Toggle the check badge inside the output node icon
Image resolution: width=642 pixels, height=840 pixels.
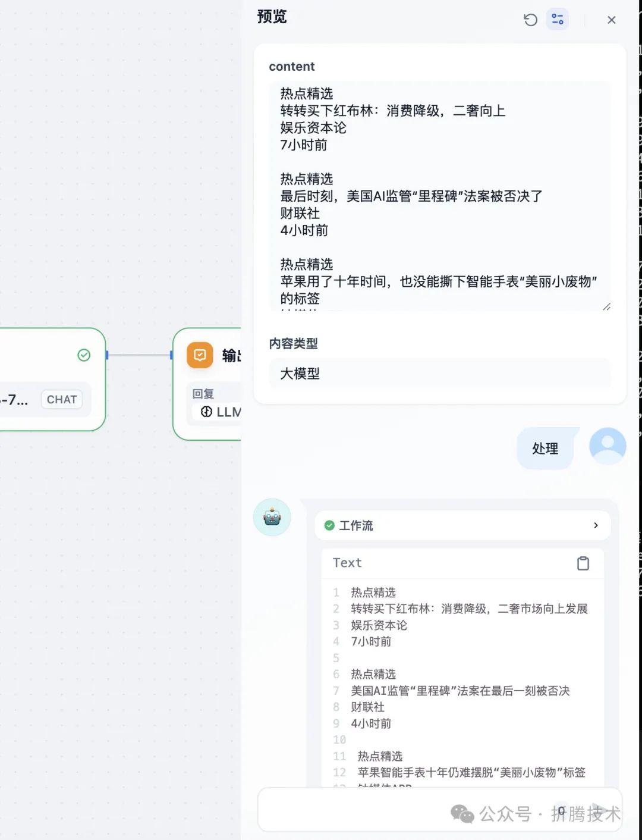coord(200,355)
